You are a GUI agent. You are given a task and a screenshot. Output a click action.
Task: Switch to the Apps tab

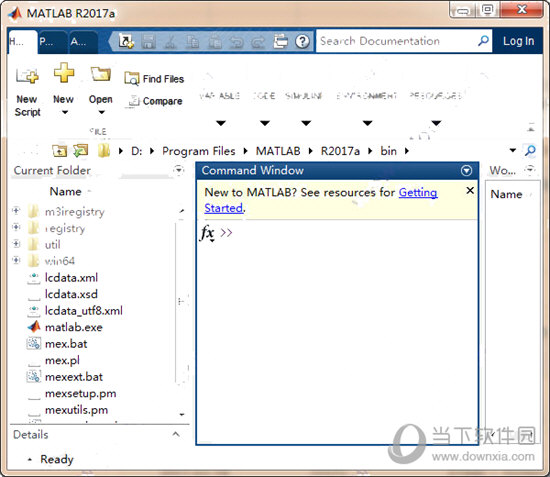point(83,42)
